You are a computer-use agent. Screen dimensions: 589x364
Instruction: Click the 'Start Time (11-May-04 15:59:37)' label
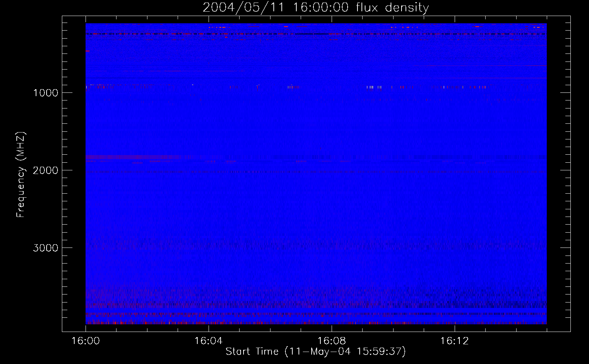(316, 352)
